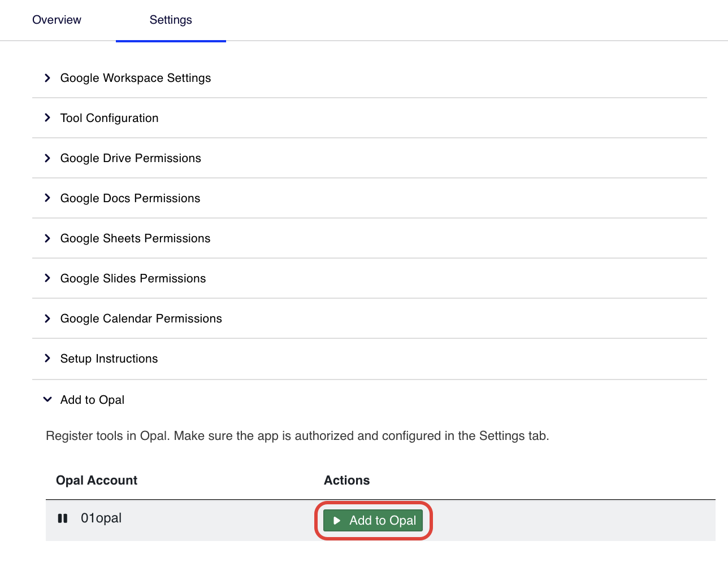728x567 pixels.
Task: Click the Opal Account column header
Action: [97, 480]
